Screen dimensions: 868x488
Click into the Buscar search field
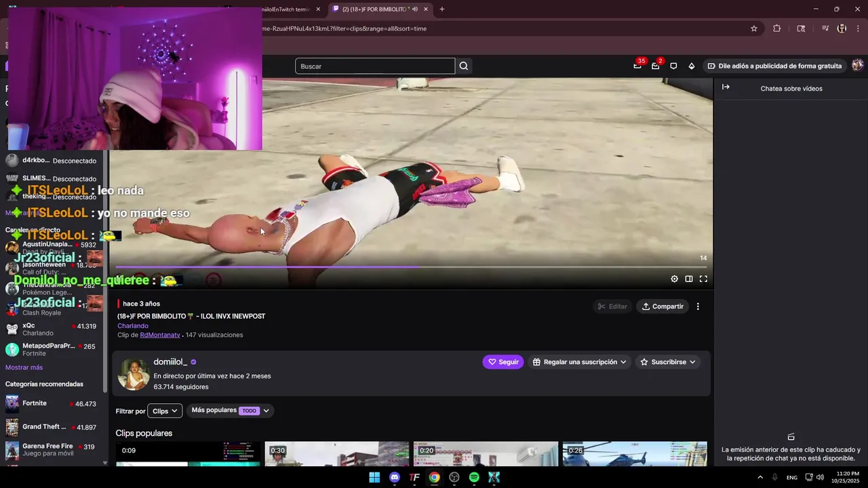pyautogui.click(x=375, y=66)
